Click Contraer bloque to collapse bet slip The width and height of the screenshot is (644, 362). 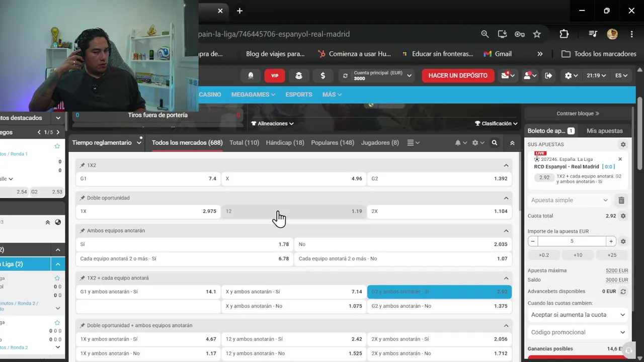point(578,114)
